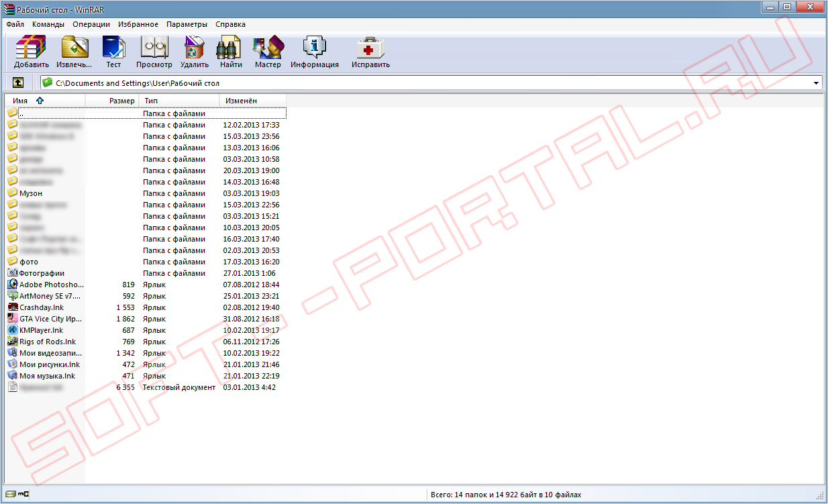Toggle sort arrow in the Имя column header
This screenshot has height=504, width=828.
click(x=40, y=101)
